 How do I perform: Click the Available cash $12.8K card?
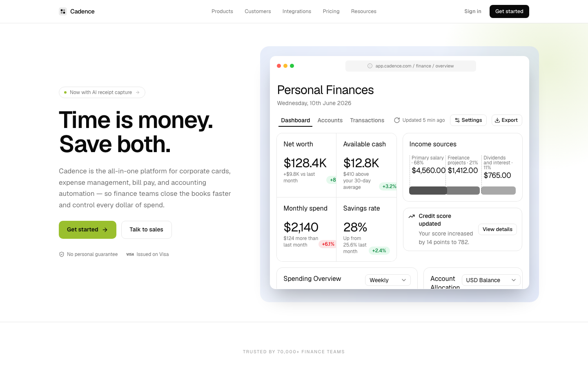[366, 165]
